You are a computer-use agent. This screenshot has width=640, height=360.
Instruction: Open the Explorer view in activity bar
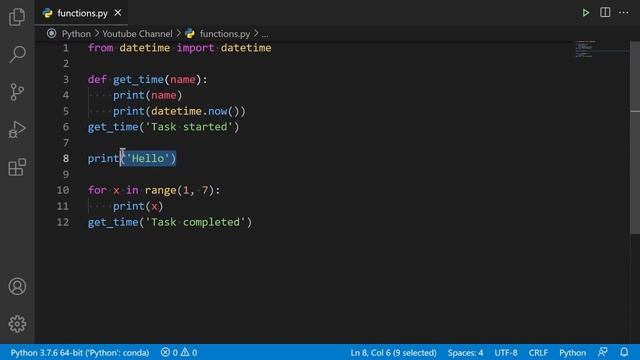(x=17, y=17)
